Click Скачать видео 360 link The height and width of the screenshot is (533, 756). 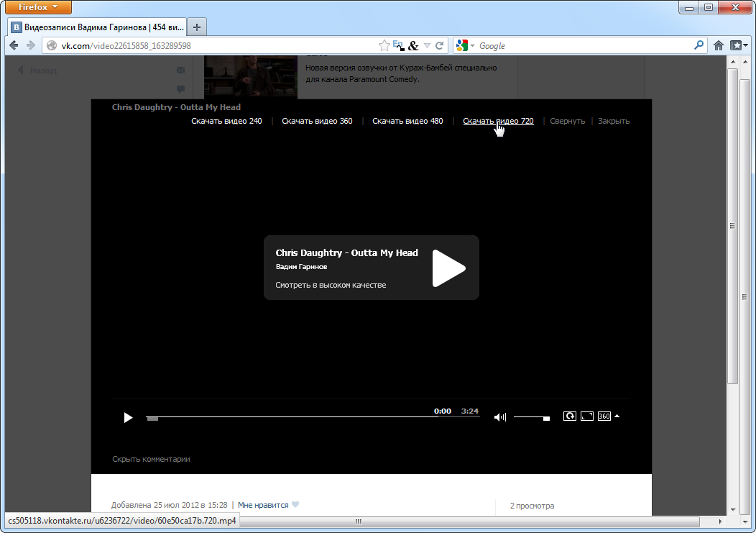coord(317,121)
